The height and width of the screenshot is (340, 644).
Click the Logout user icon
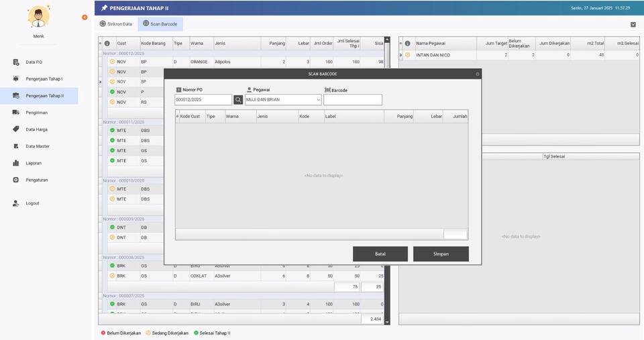click(15, 203)
